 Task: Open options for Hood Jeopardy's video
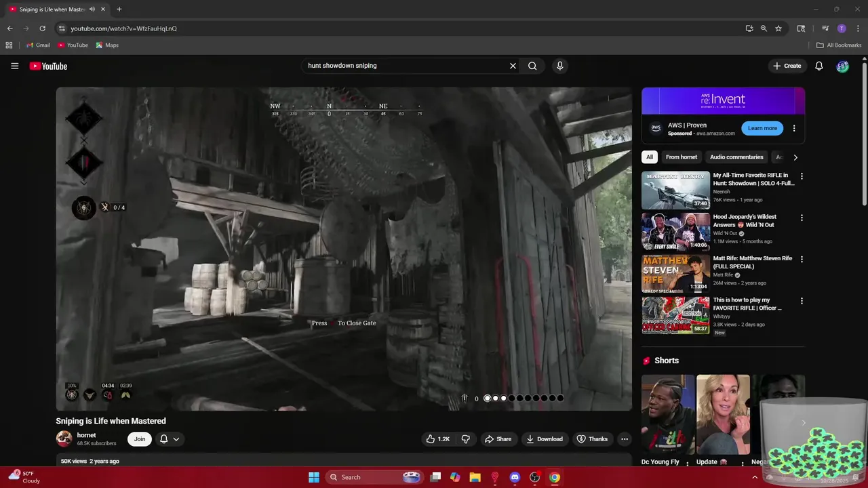tap(802, 218)
